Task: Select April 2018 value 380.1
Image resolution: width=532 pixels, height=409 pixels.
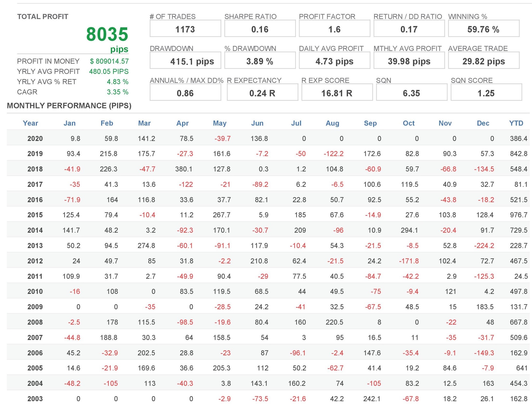Action: [184, 169]
